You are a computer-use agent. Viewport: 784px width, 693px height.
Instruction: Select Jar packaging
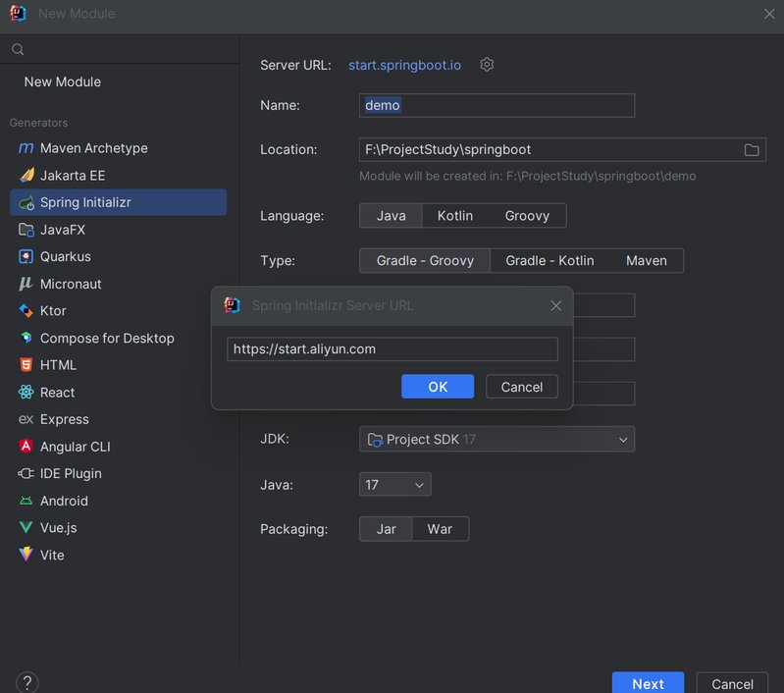point(386,529)
